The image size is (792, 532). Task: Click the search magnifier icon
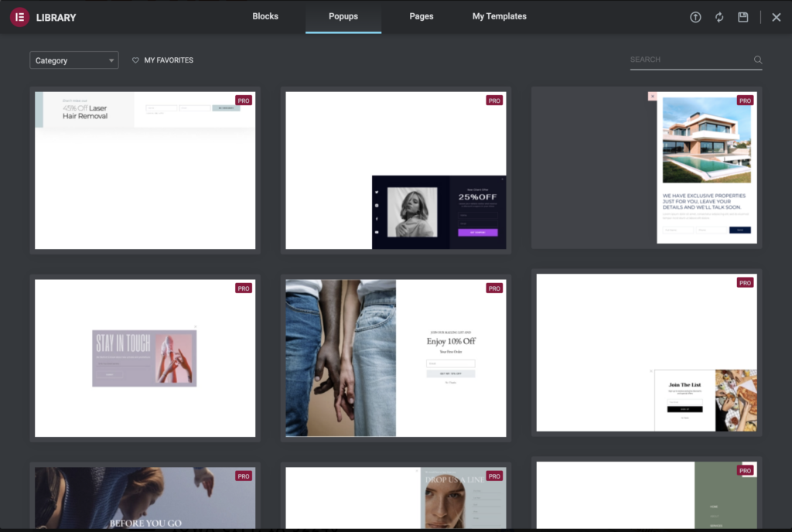(758, 60)
